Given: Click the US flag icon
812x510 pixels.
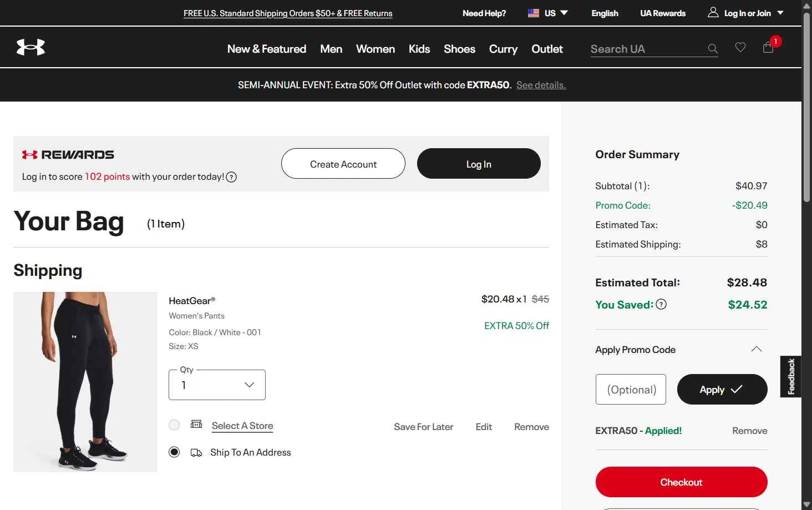Looking at the screenshot, I should (534, 13).
